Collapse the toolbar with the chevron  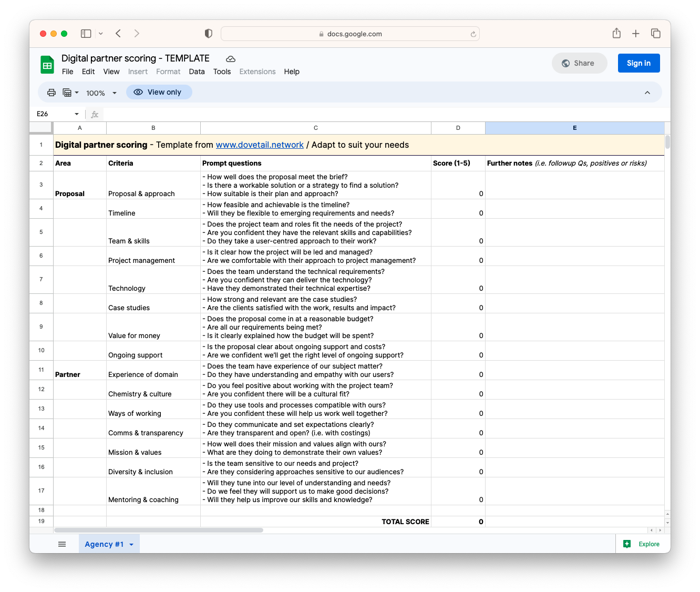pyautogui.click(x=647, y=92)
